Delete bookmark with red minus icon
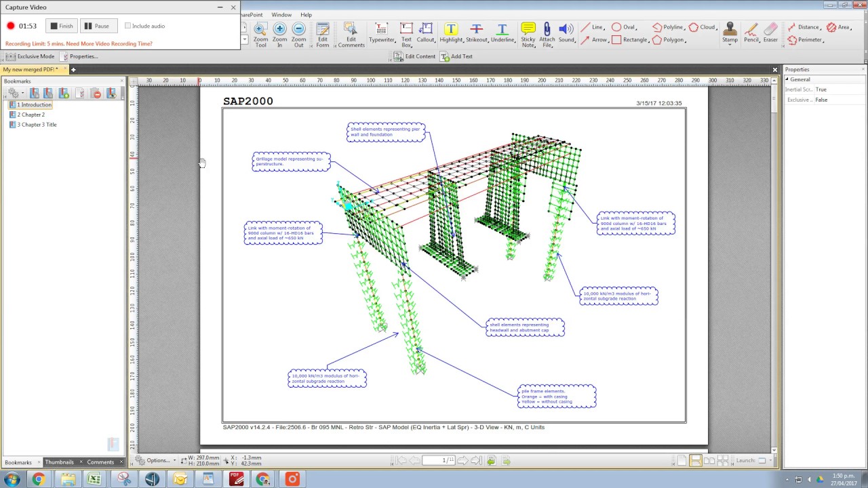868x488 pixels. [96, 93]
